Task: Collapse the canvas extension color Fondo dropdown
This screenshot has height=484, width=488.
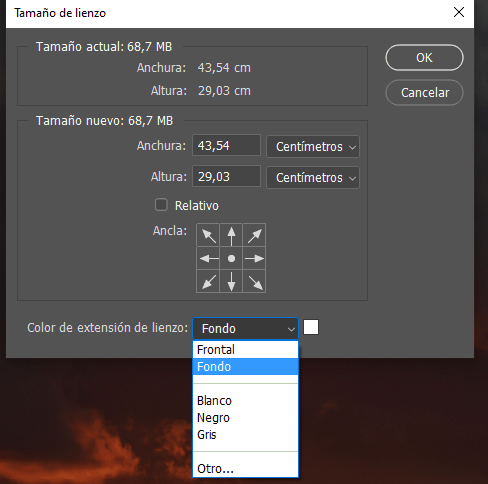Action: point(245,328)
